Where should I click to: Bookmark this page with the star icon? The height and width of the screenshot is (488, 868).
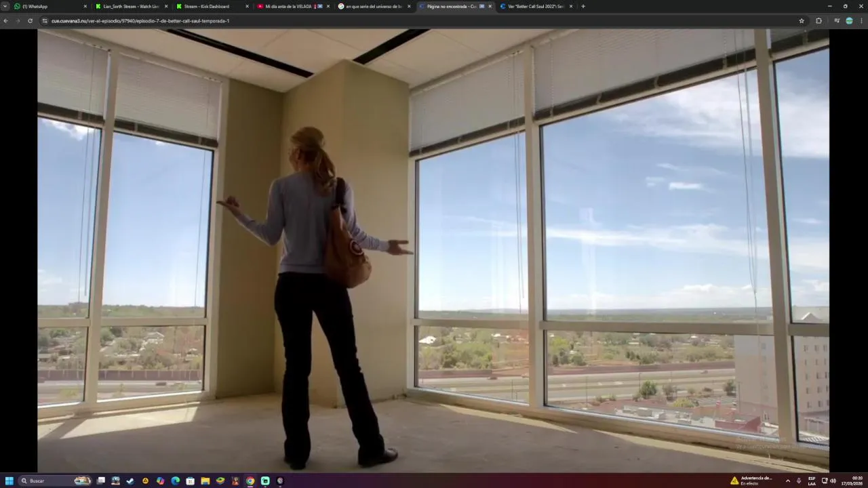tap(802, 21)
